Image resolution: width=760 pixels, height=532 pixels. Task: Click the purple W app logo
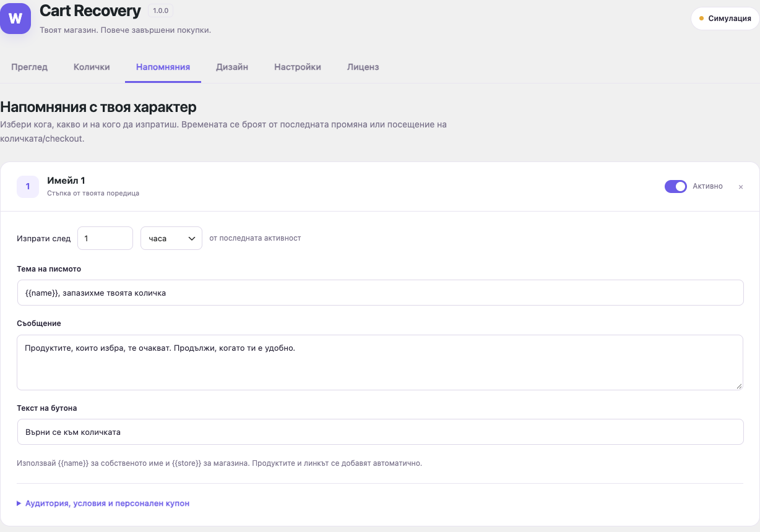click(x=15, y=18)
